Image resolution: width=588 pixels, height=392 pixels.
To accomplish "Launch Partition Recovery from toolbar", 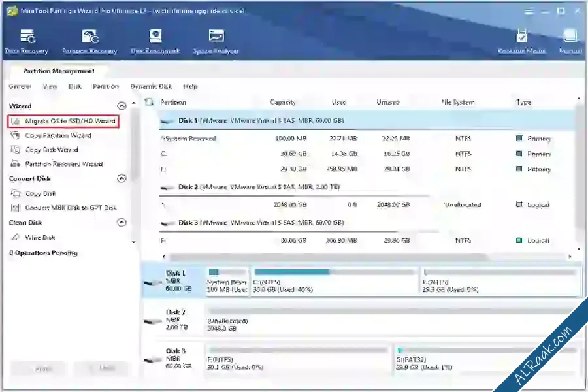I will 90,42.
